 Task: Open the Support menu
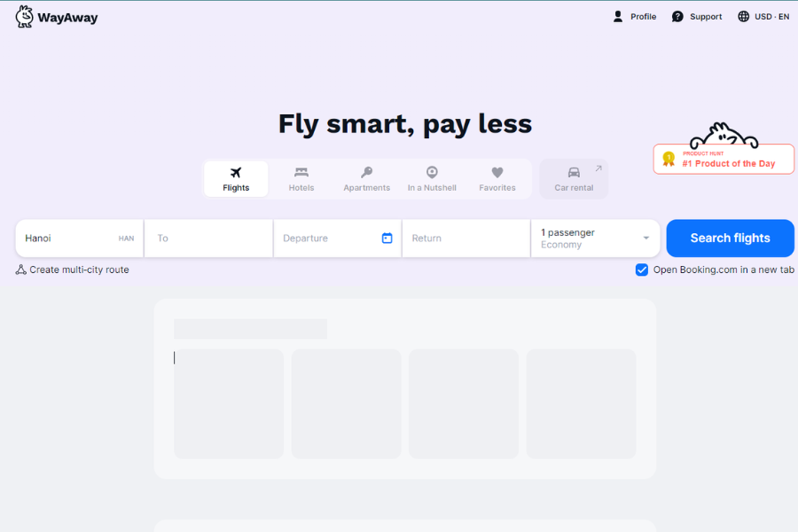697,16
